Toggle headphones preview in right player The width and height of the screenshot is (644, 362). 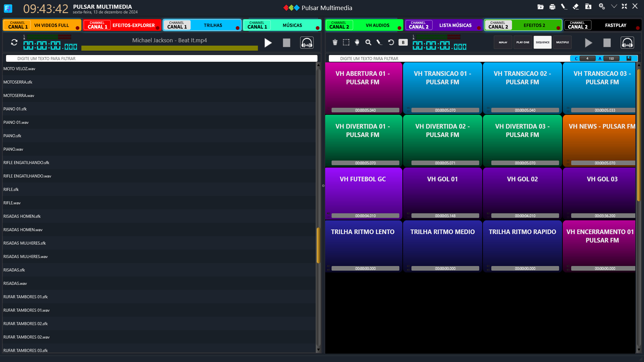[627, 43]
